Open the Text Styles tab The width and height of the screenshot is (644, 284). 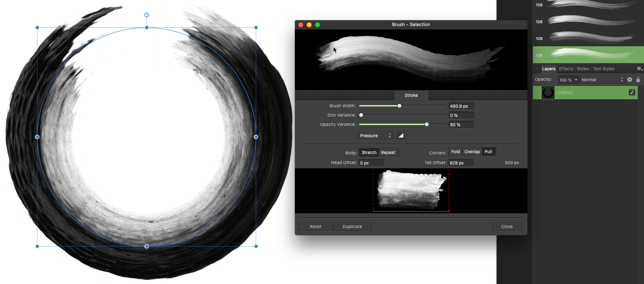(604, 69)
